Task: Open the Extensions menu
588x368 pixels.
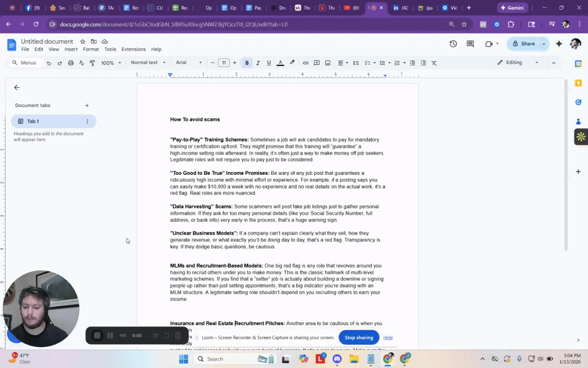Action: click(x=133, y=49)
